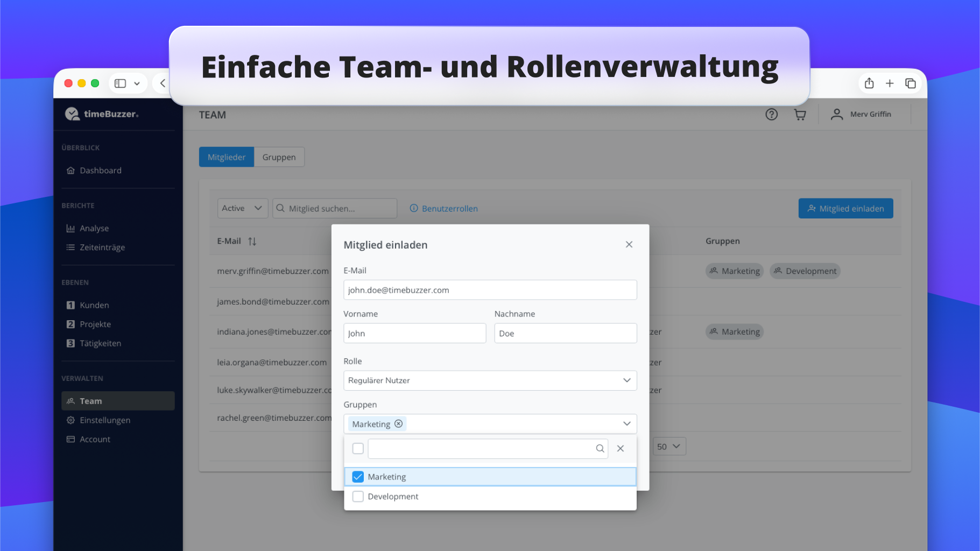Open the Benutzerrollen link
This screenshot has width=980, height=551.
[449, 208]
